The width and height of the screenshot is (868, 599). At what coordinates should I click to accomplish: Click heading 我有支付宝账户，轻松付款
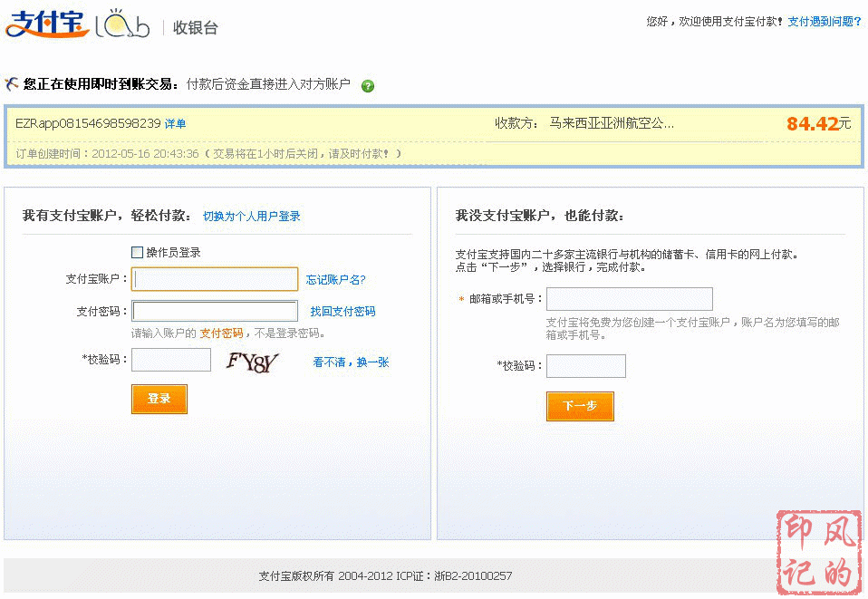(x=107, y=216)
